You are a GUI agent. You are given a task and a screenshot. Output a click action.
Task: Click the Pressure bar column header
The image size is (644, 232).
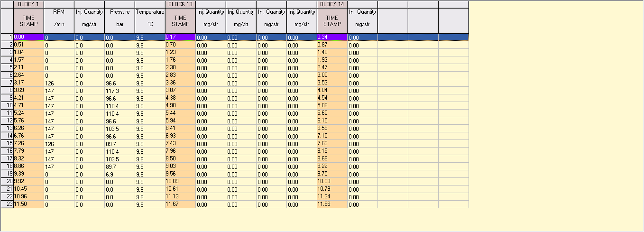coord(120,20)
